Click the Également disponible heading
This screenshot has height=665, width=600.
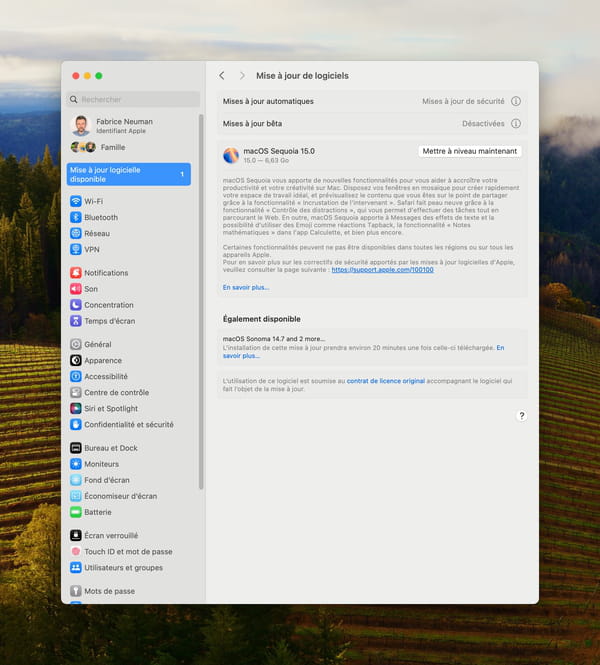(x=262, y=319)
